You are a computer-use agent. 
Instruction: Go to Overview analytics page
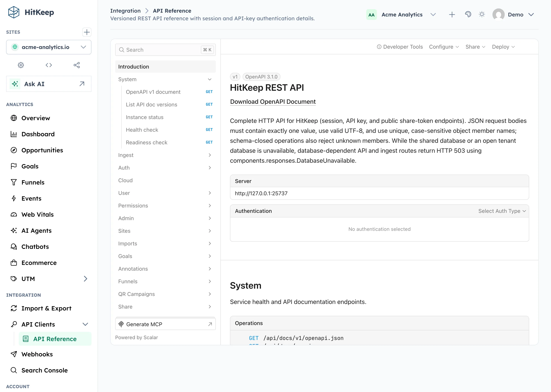[49, 118]
